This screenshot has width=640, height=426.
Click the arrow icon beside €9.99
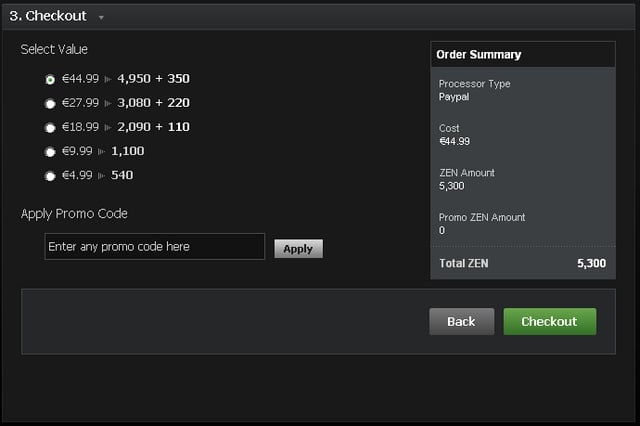click(x=102, y=151)
